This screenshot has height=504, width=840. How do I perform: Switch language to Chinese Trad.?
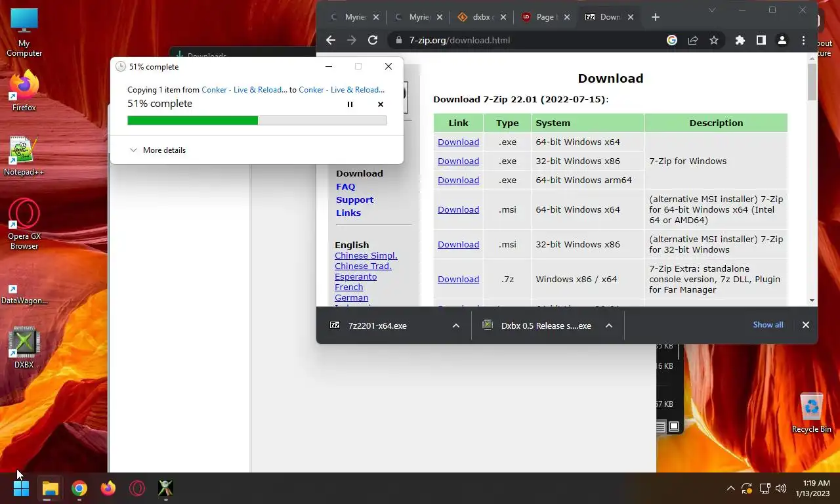(363, 266)
